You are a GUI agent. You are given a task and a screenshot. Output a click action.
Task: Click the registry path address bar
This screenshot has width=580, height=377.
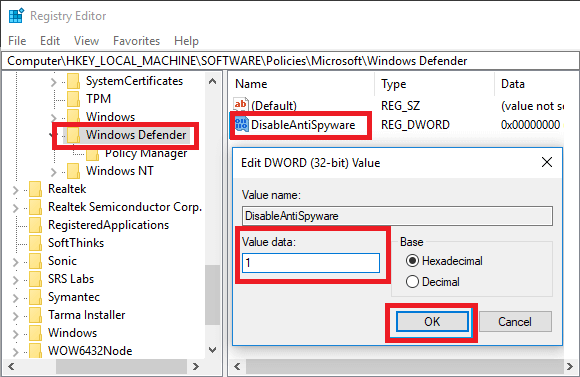290,61
